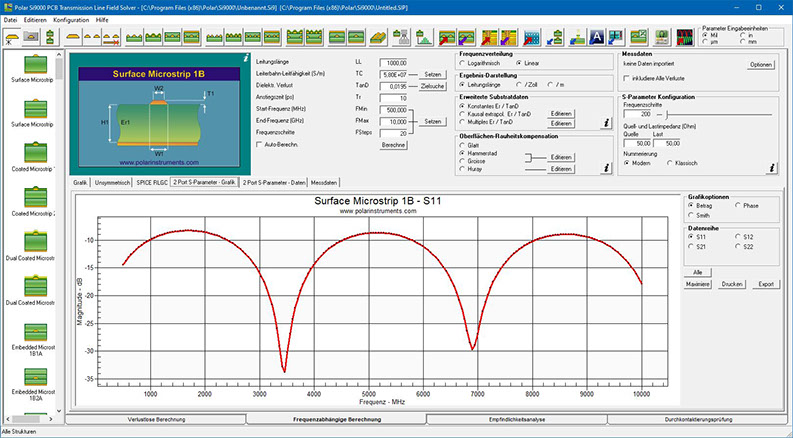Click Export button below graph options
This screenshot has width=793, height=438.
tap(767, 284)
